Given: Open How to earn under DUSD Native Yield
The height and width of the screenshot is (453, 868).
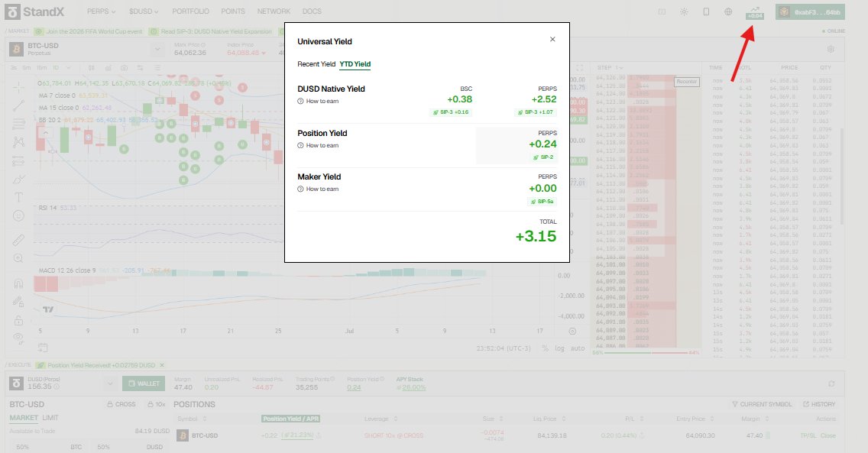Looking at the screenshot, I should (319, 102).
